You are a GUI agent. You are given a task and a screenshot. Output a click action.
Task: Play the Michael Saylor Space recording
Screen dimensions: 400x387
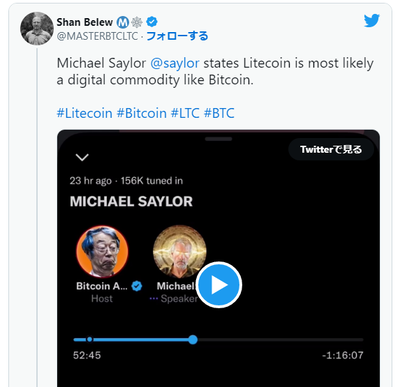point(219,285)
